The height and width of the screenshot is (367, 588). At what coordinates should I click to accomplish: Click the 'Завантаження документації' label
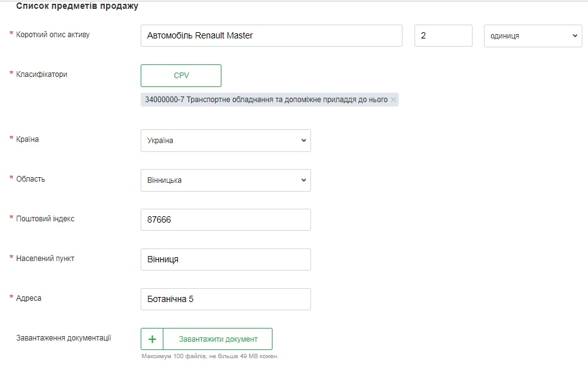click(63, 338)
